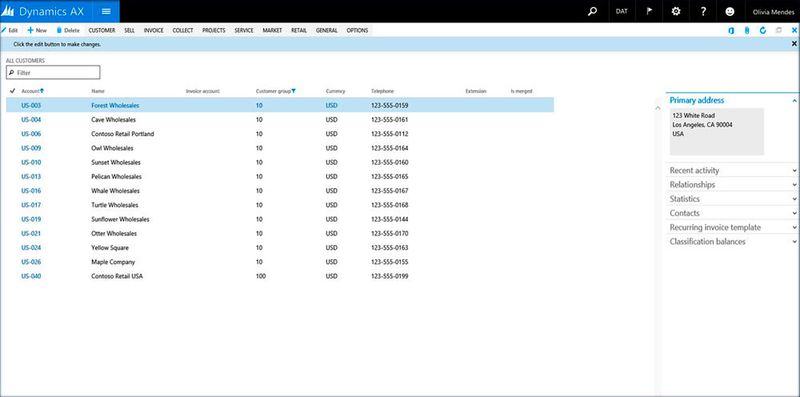Expand the Contacts section
This screenshot has height=397, width=800.
coord(733,213)
